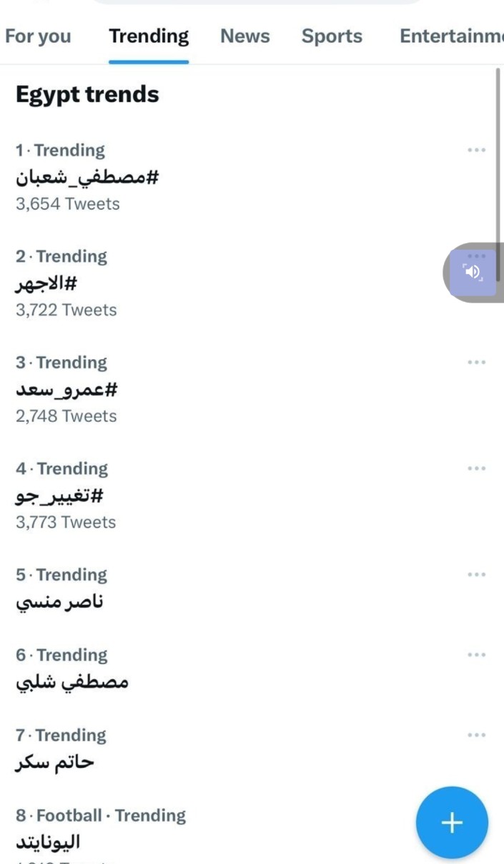The width and height of the screenshot is (504, 864).
Task: Open three-dot menu for trend number 3
Action: point(476,363)
